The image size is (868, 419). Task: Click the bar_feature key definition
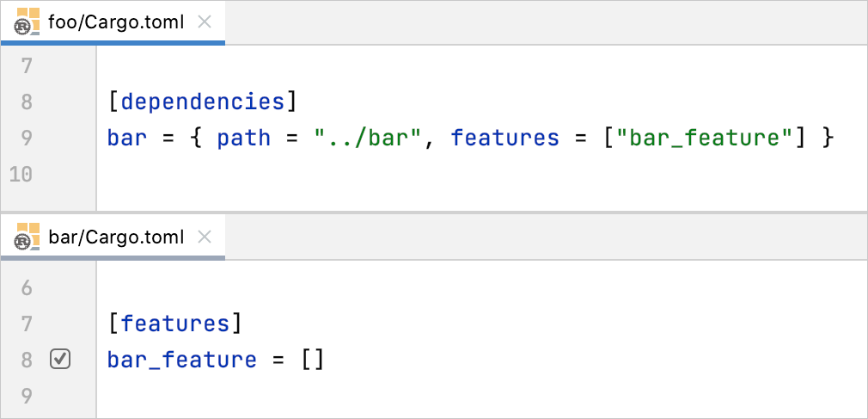pyautogui.click(x=182, y=360)
